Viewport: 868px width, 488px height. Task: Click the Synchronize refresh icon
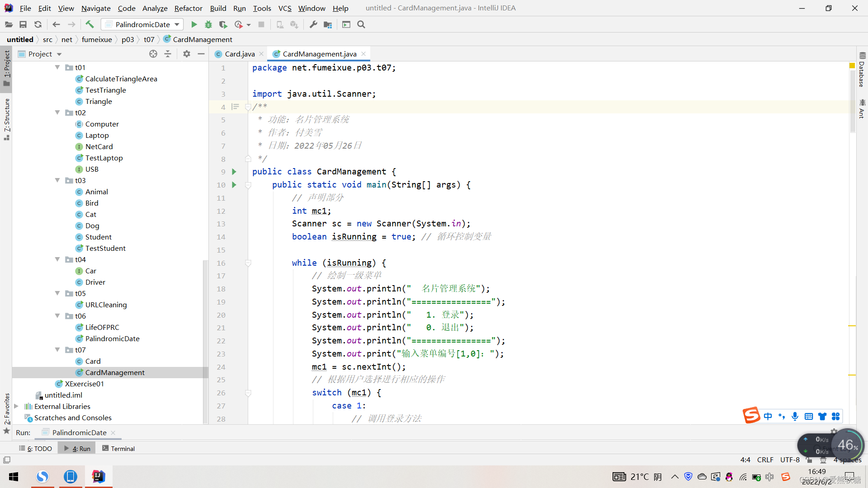pyautogui.click(x=38, y=24)
